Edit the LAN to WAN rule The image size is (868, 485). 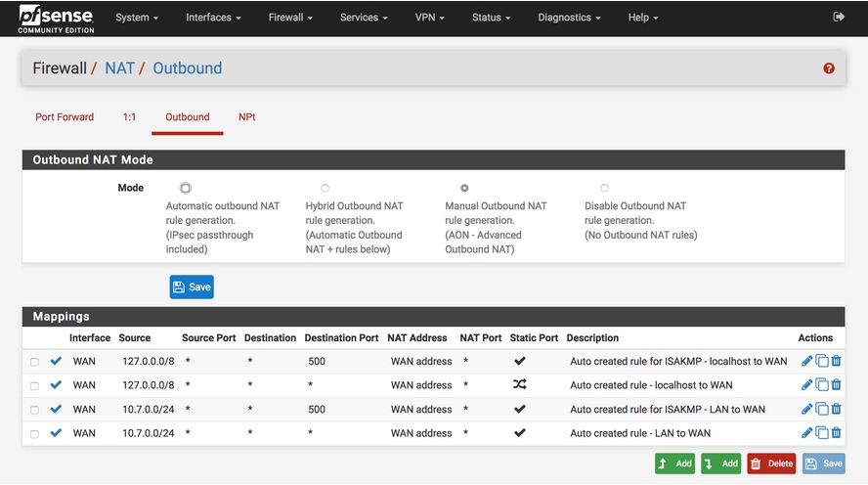(806, 433)
